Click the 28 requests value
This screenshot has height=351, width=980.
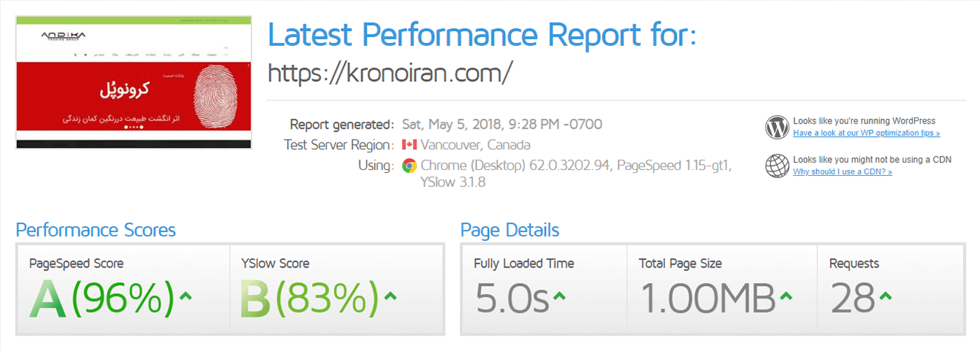[851, 299]
